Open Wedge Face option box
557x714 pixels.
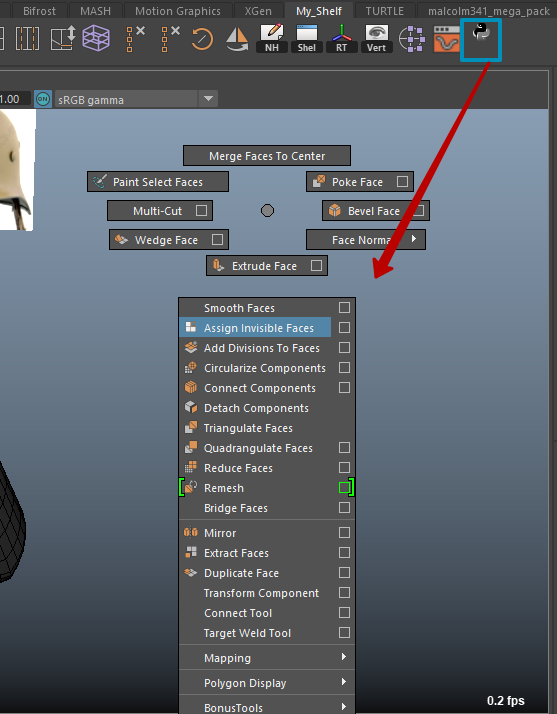tap(218, 240)
